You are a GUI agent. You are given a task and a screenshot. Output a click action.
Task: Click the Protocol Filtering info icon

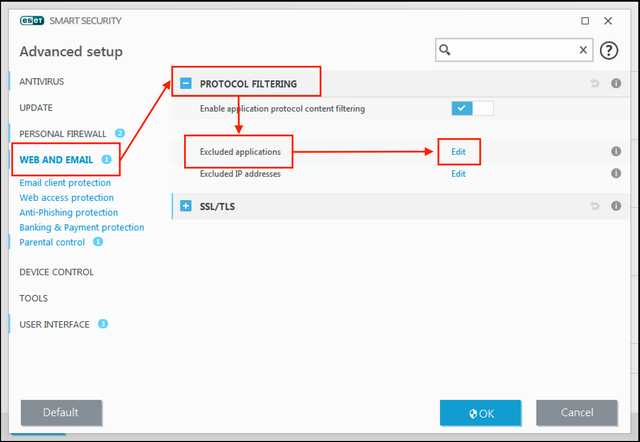pyautogui.click(x=616, y=84)
